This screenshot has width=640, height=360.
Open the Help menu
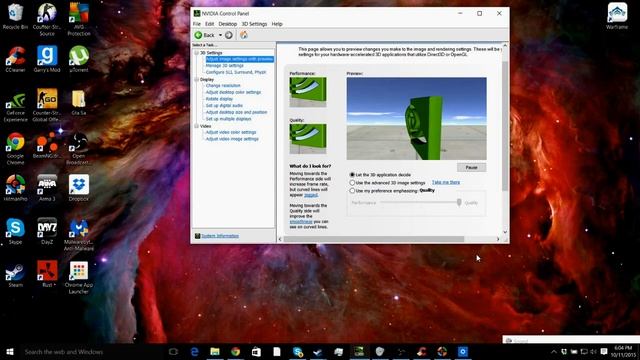(277, 24)
